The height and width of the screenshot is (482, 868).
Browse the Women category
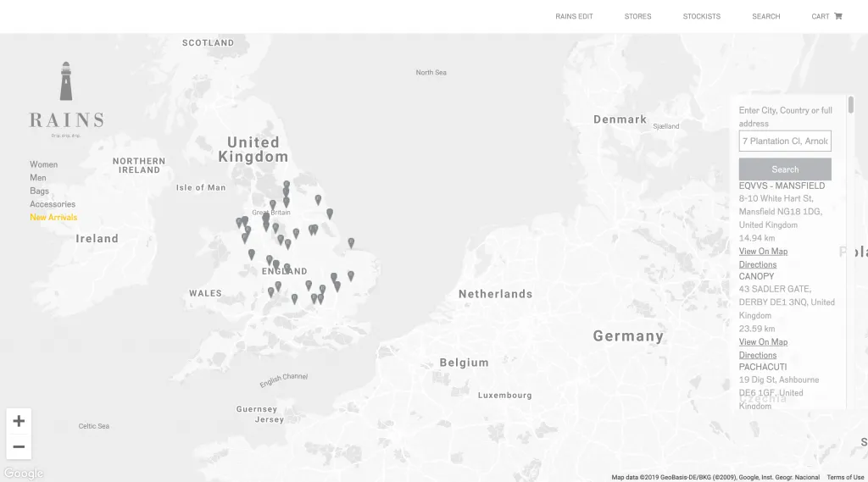(44, 164)
